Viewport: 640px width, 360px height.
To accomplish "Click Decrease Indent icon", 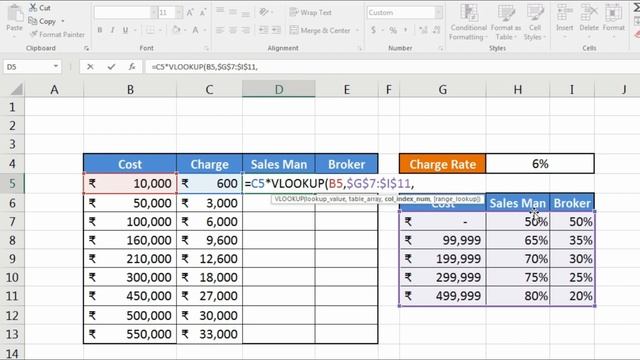I will [x=263, y=30].
